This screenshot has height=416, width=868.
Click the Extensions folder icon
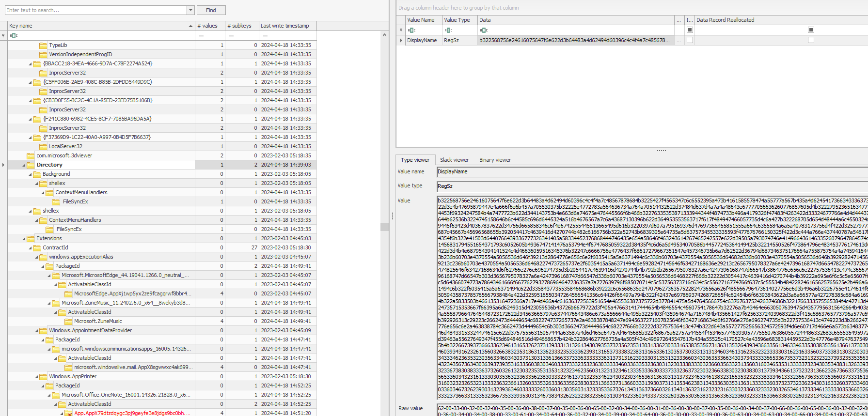[x=31, y=238]
